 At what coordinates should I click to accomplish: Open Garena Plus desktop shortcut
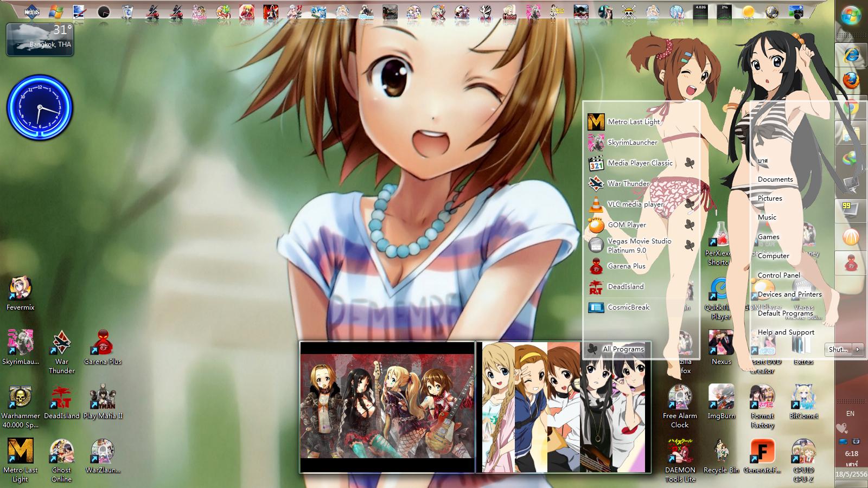click(x=103, y=348)
